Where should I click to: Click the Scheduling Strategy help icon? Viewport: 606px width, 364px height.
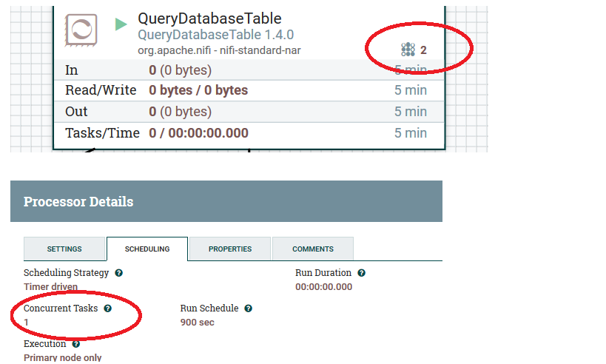(x=118, y=273)
